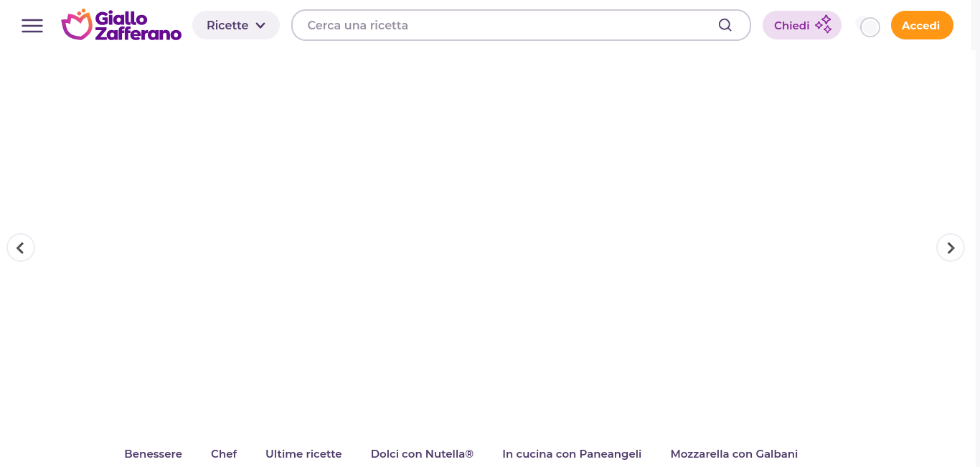The width and height of the screenshot is (980, 467).
Task: View Ultime ricette
Action: coord(303,454)
